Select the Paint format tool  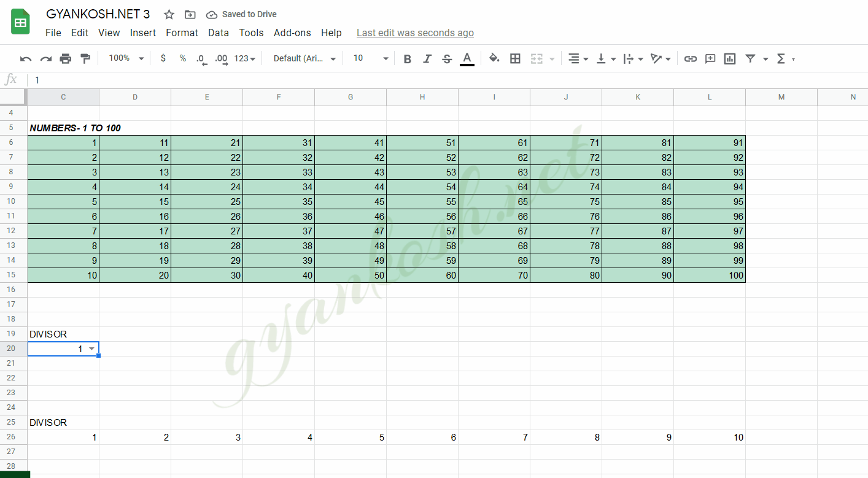(85, 58)
